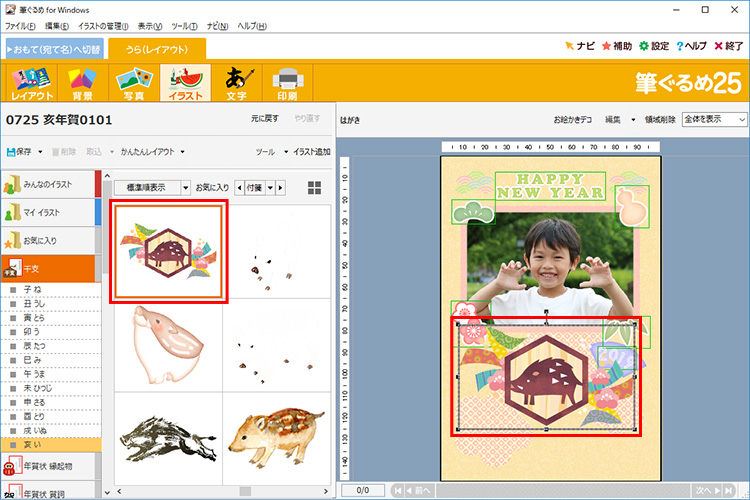The height and width of the screenshot is (500, 750).
Task: Switch to the grid thumbnail view icon
Action: tap(315, 187)
